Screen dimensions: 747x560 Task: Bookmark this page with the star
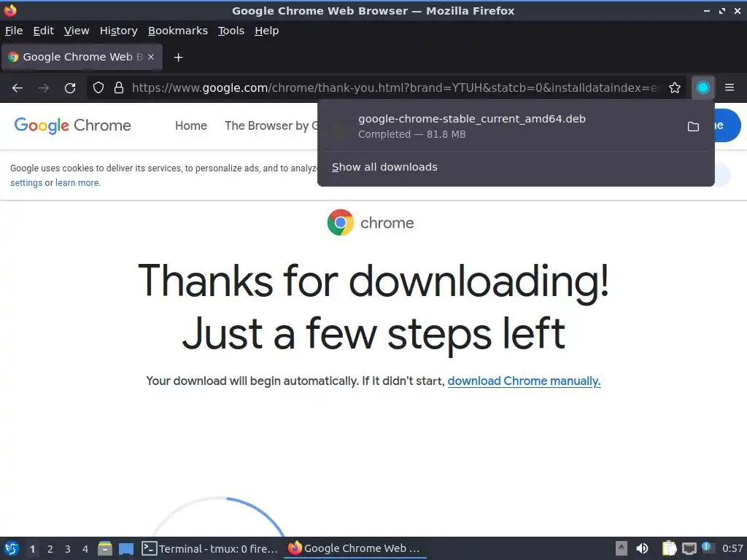[675, 87]
